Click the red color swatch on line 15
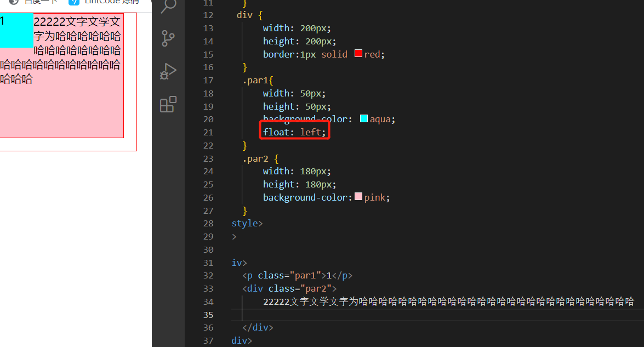Screen dimensions: 644x347 click(358, 53)
